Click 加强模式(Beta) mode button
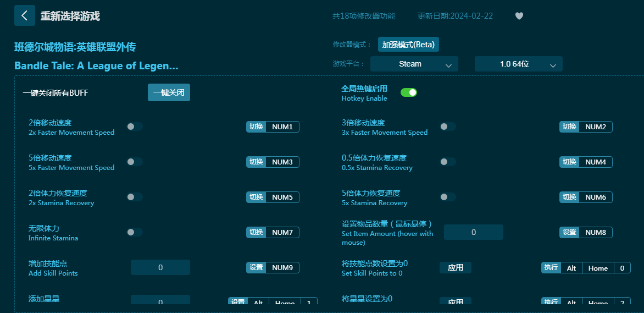Screen dimensions: 644x313 (408, 45)
